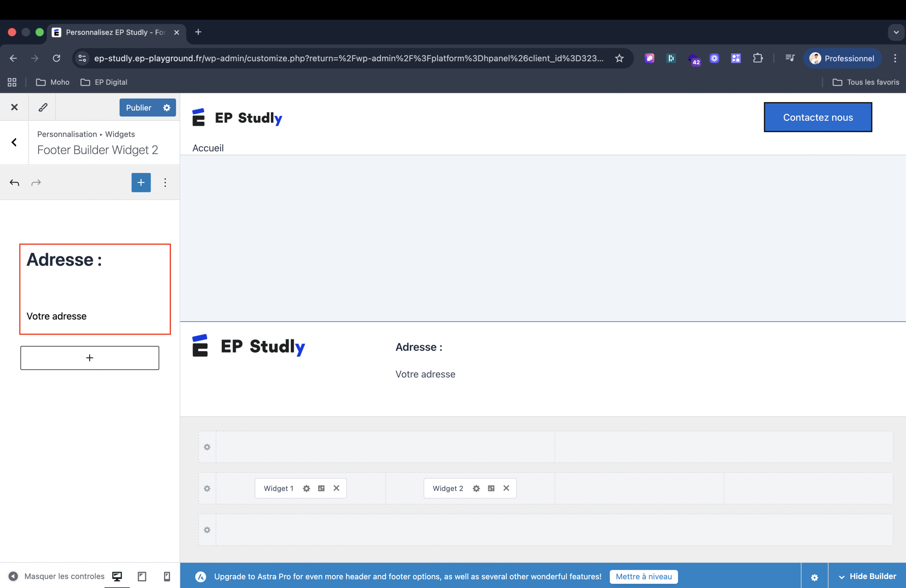
Task: Click the brush styling icon in customizer header
Action: [43, 107]
